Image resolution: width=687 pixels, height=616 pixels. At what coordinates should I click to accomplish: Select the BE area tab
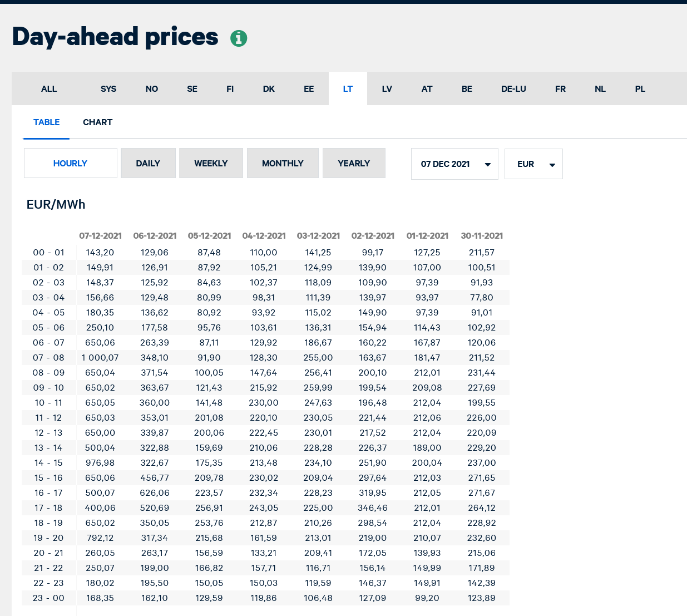(x=467, y=89)
